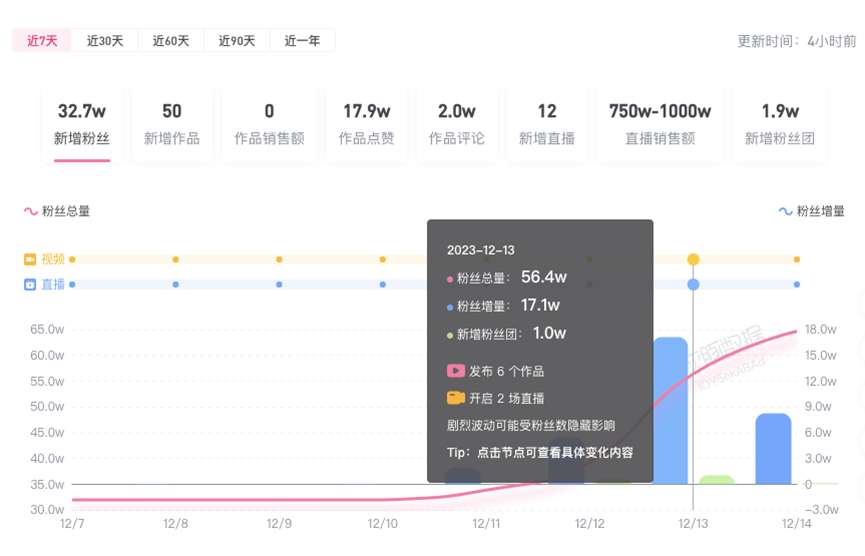
Task: Toggle the 粉丝增量 blue legend
Action: pos(811,211)
